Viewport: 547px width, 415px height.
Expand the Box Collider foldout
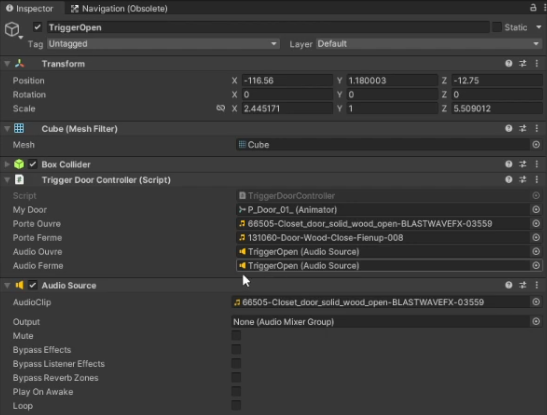point(7,164)
